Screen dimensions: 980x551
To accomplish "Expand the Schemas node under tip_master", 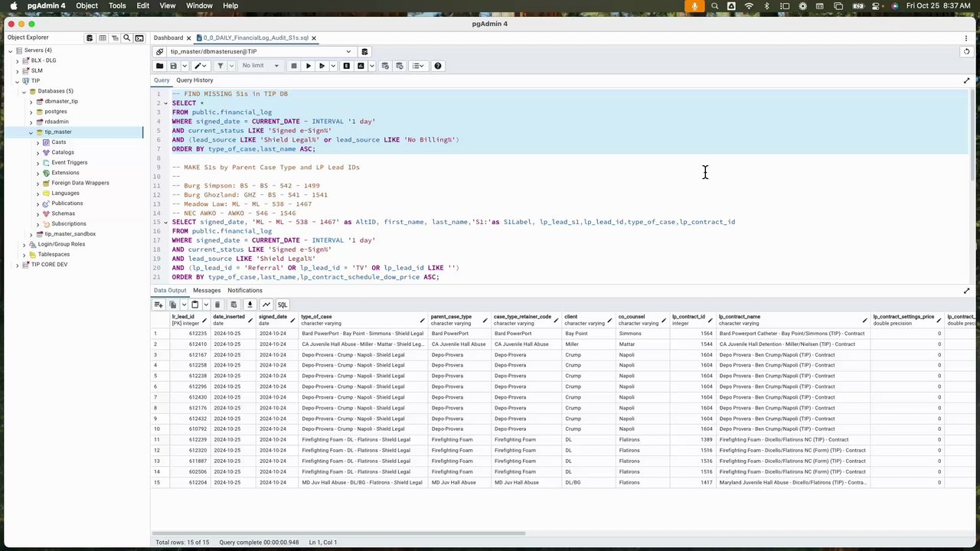I will coord(38,214).
